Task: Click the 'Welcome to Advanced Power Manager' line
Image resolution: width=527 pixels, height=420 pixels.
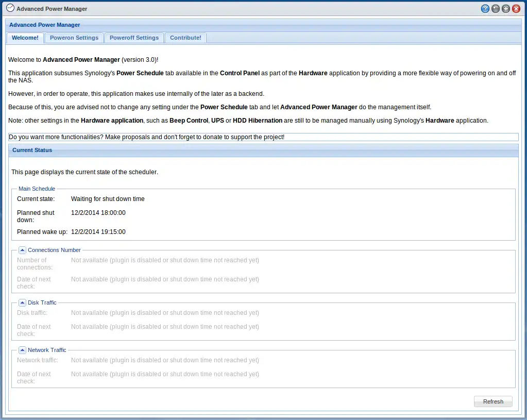Action: pos(83,59)
